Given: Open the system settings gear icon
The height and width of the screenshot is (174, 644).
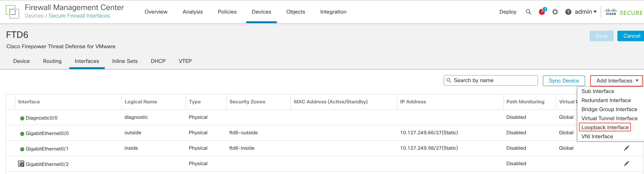Looking at the screenshot, I should click(x=555, y=12).
